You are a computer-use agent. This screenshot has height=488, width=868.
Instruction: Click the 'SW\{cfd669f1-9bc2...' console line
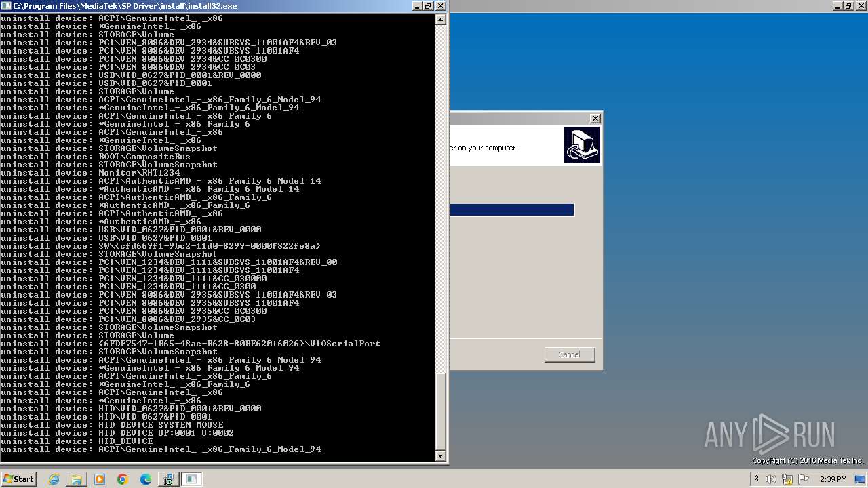pos(161,246)
